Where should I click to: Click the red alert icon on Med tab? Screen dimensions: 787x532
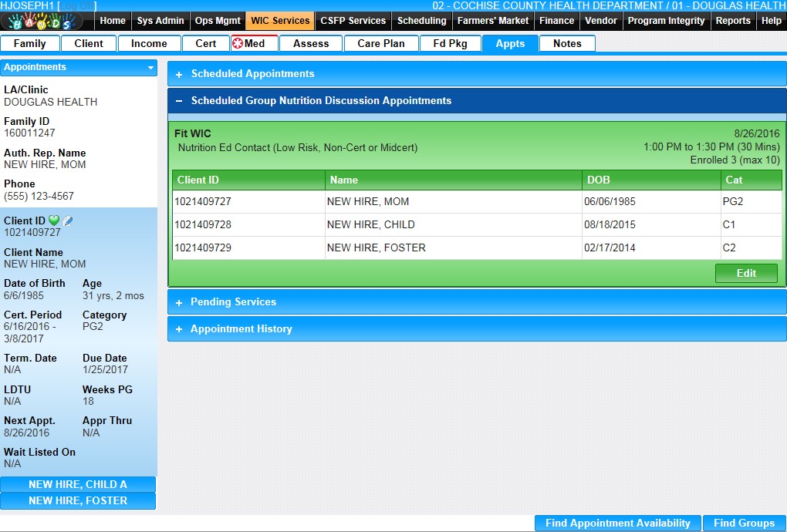pos(238,43)
